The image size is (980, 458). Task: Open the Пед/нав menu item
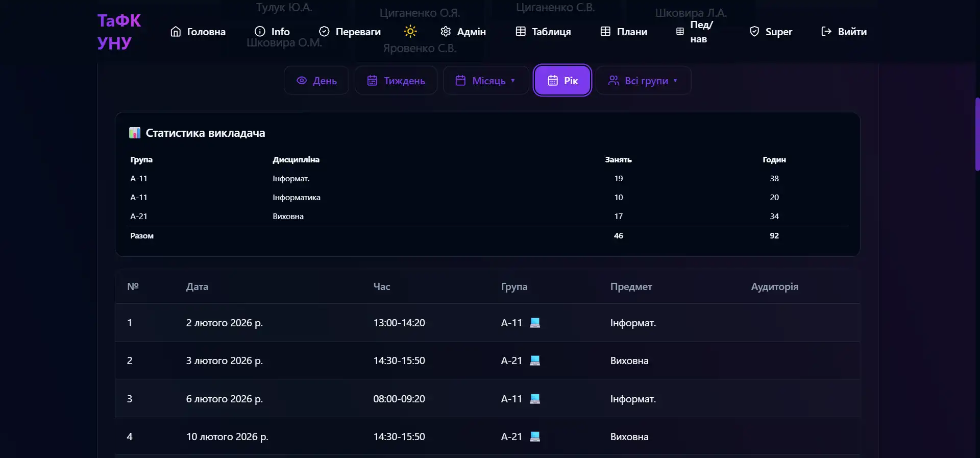click(694, 32)
